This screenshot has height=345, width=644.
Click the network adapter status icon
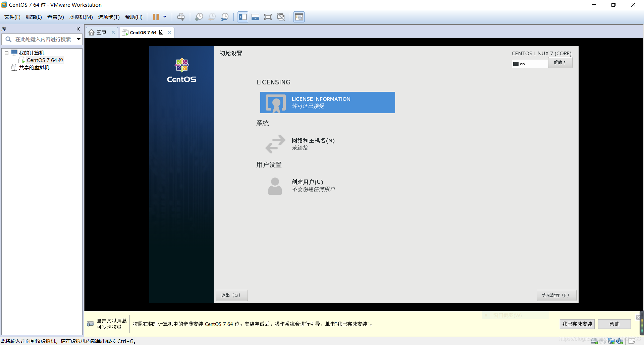pyautogui.click(x=611, y=341)
